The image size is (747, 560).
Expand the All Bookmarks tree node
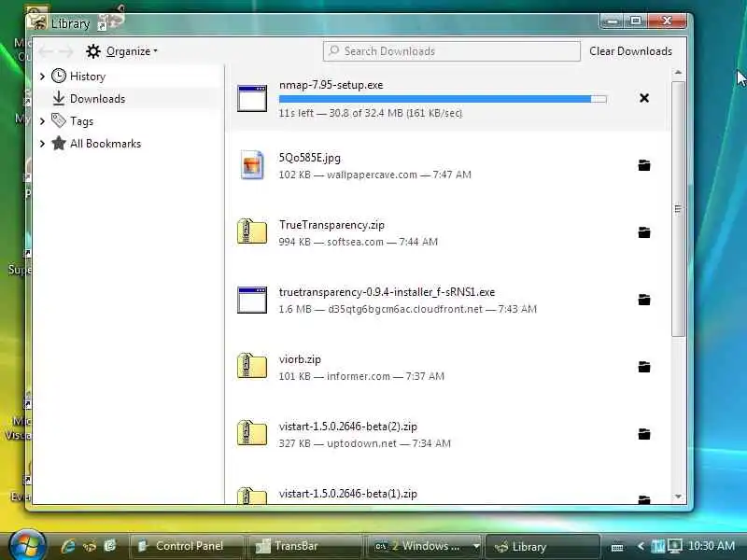click(42, 144)
